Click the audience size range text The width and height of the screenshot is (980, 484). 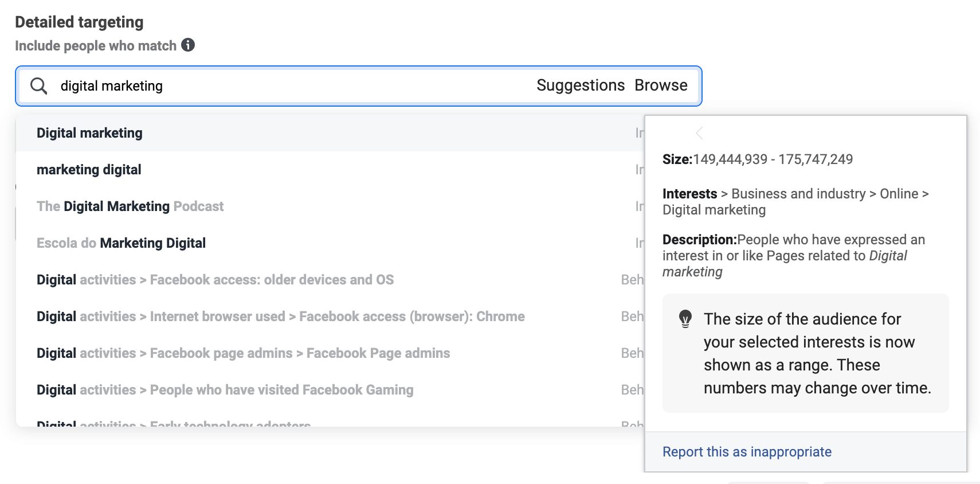pyautogui.click(x=773, y=159)
